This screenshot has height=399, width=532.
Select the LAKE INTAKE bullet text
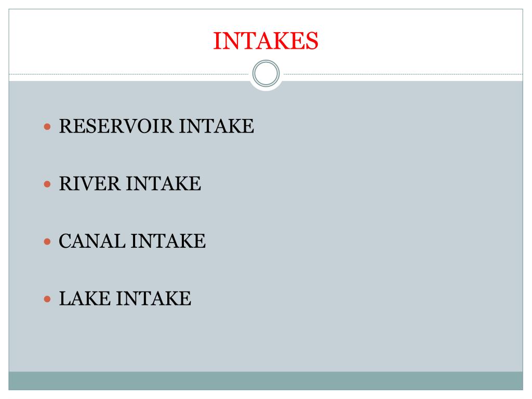pyautogui.click(x=125, y=298)
